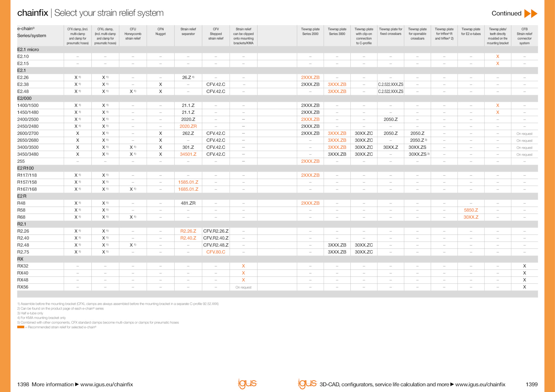Click the '481.ZR' value in the R48 row

[188, 203]
